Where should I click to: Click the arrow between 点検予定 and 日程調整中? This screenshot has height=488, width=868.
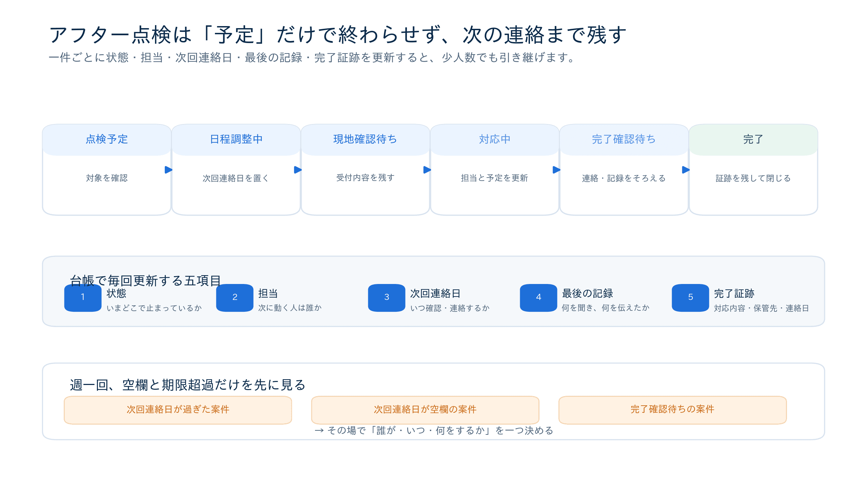[x=169, y=170]
